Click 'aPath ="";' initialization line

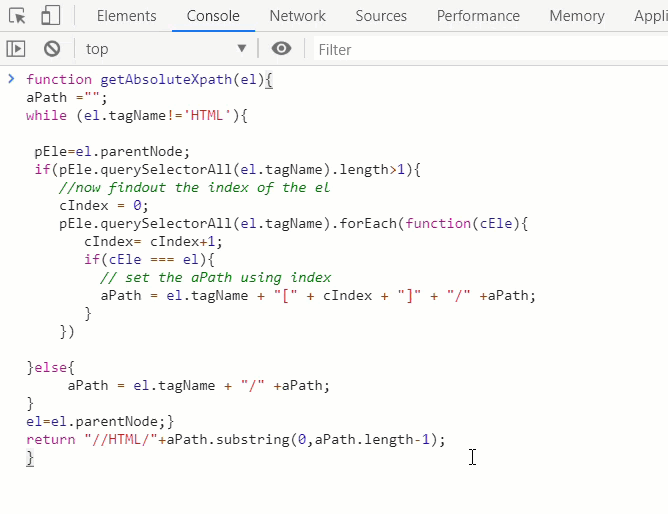pos(67,98)
